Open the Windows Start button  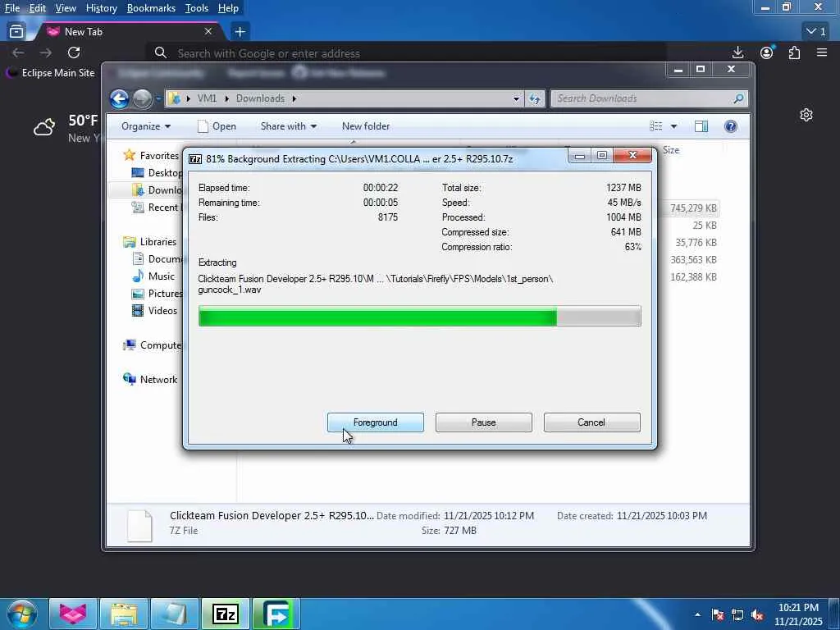[21, 614]
